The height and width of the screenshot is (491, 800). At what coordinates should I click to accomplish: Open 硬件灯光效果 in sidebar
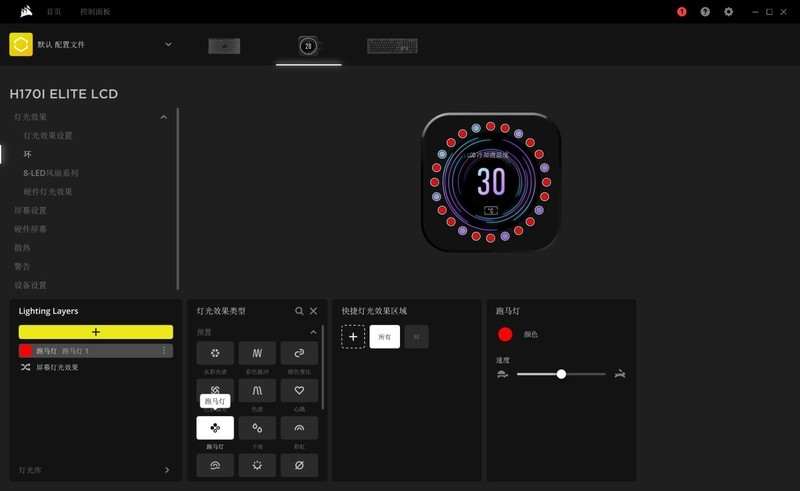[48, 192]
